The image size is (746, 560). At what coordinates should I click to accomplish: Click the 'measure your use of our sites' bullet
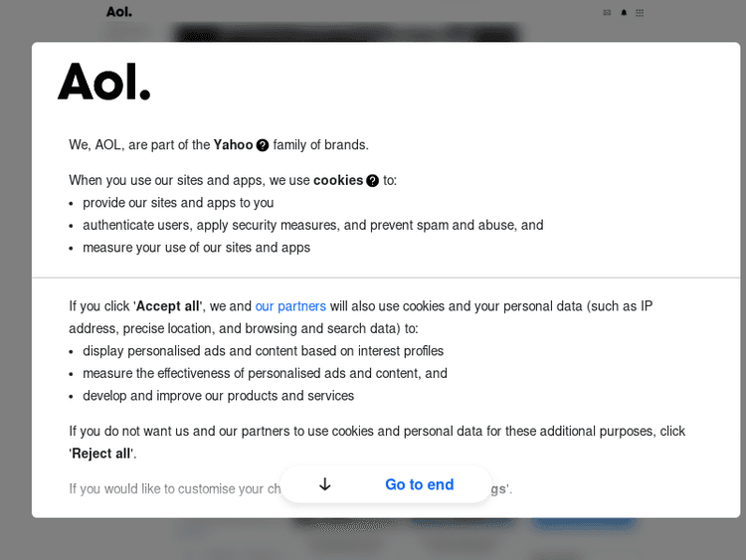point(196,248)
